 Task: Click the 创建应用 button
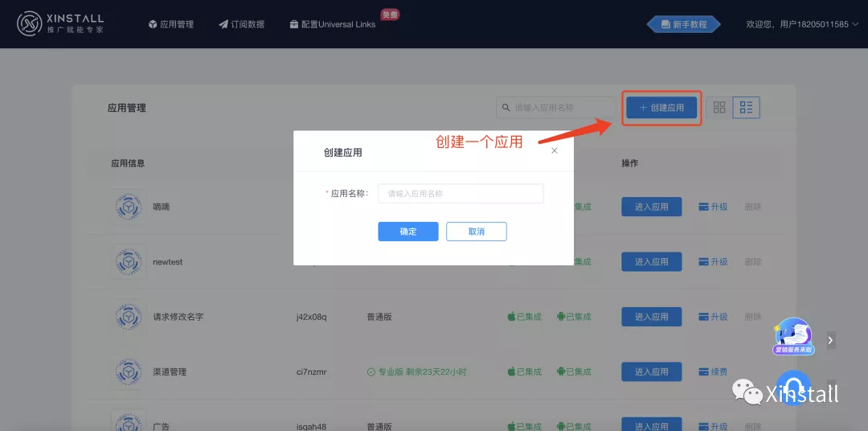tap(661, 108)
